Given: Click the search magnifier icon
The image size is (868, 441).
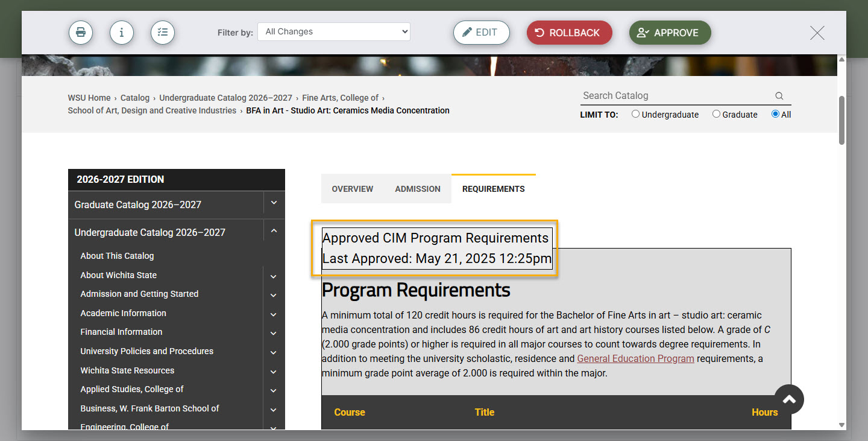Looking at the screenshot, I should [779, 96].
